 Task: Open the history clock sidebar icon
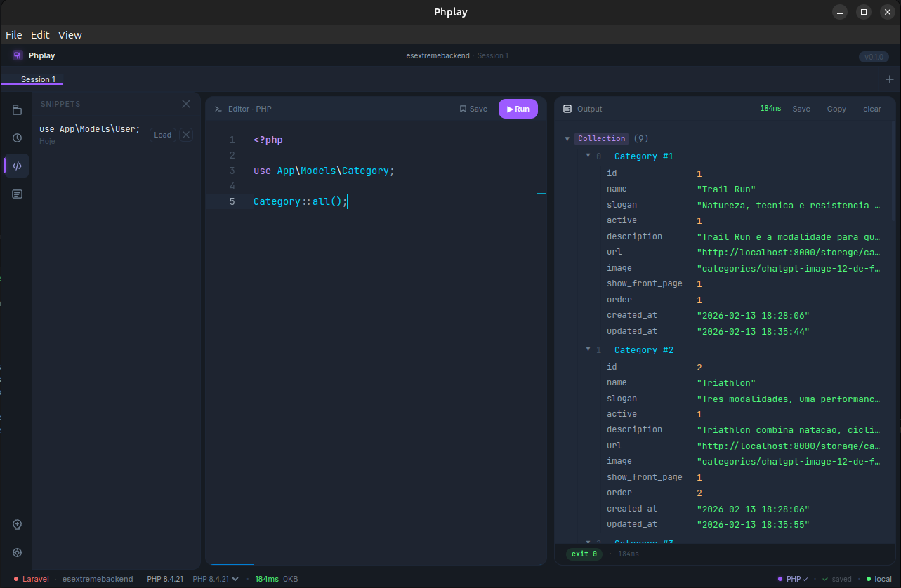pyautogui.click(x=18, y=138)
